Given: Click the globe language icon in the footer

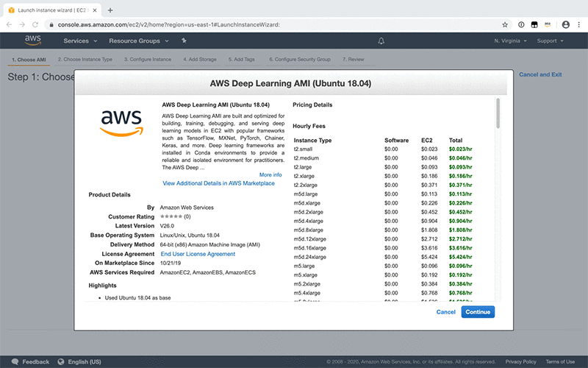Looking at the screenshot, I should (x=61, y=361).
